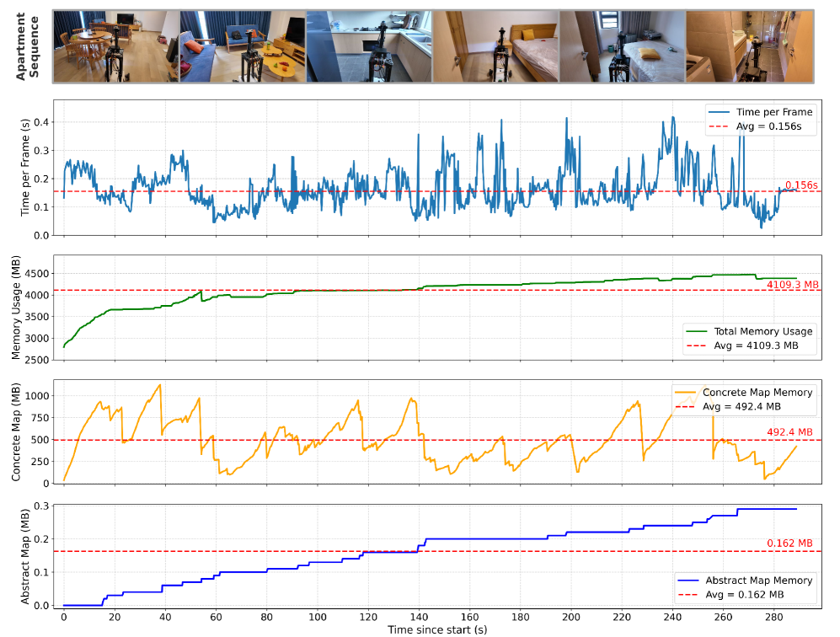
Task: Click the 'Time since start (s)' axis label
Action: pos(436,629)
